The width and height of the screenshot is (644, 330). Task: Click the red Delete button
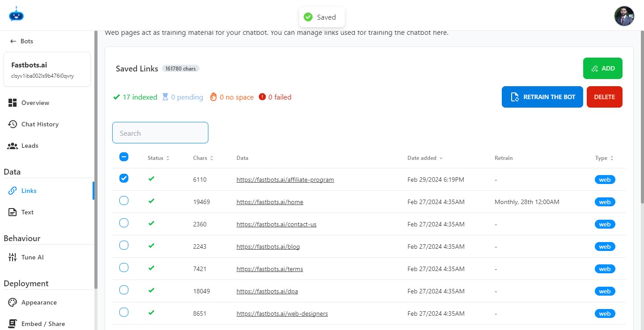(x=604, y=97)
